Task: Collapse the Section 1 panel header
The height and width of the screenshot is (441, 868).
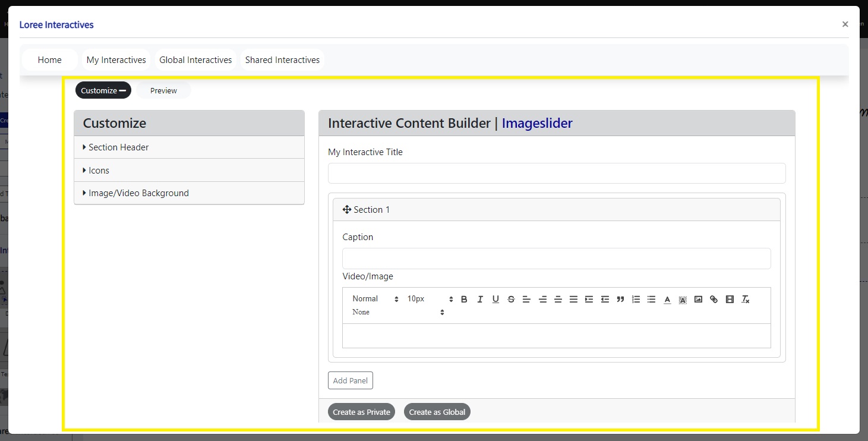Action: (556, 210)
